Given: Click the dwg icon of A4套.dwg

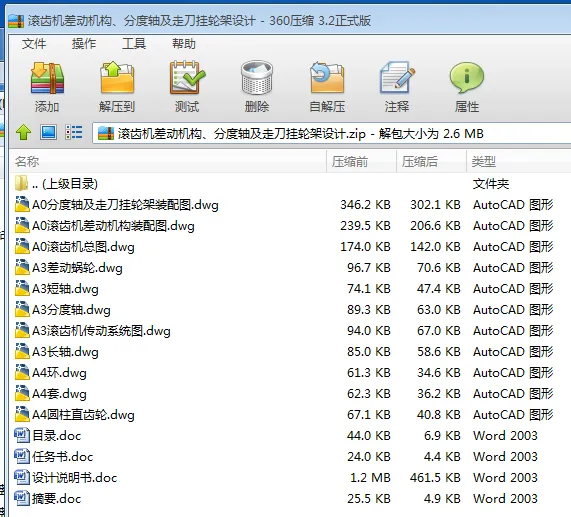Looking at the screenshot, I should 22,393.
